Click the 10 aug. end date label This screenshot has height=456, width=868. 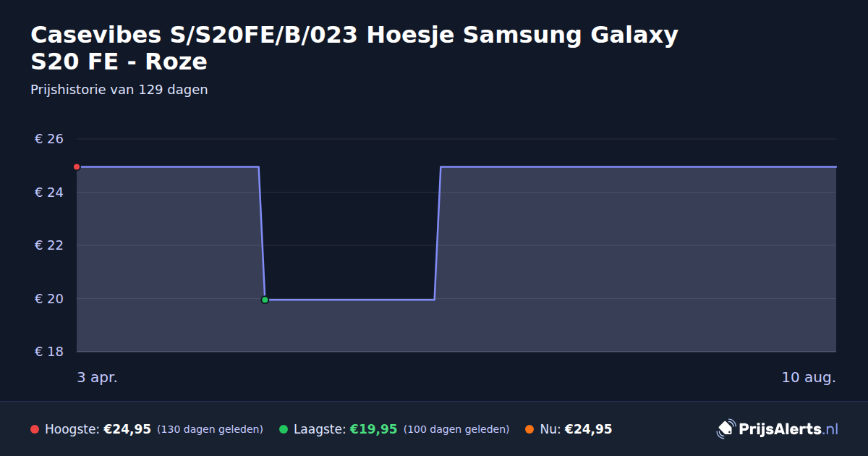[x=809, y=378]
